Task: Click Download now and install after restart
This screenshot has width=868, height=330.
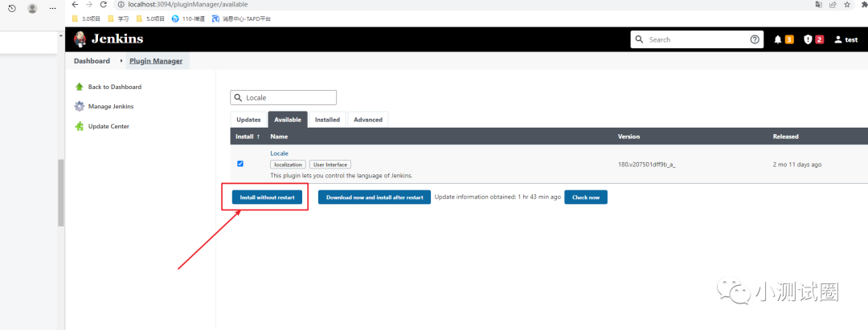Action: (x=375, y=198)
